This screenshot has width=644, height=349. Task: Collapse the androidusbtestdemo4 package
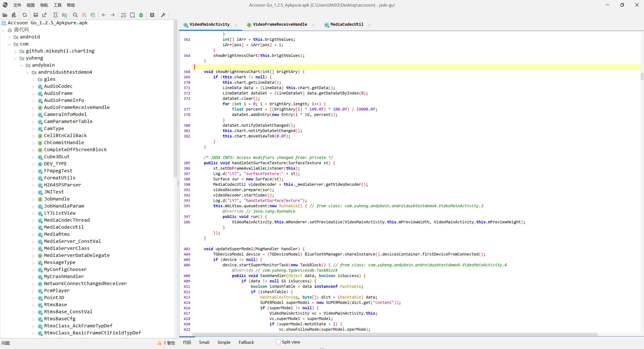click(x=27, y=72)
